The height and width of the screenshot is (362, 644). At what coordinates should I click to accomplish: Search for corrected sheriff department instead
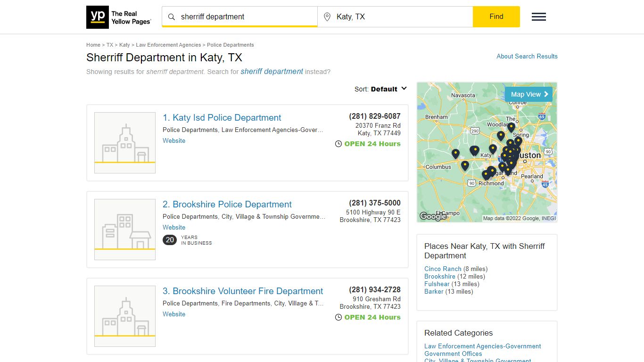[272, 72]
